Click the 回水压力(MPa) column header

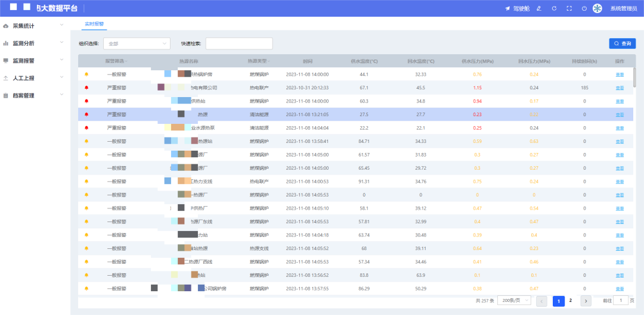pos(534,61)
